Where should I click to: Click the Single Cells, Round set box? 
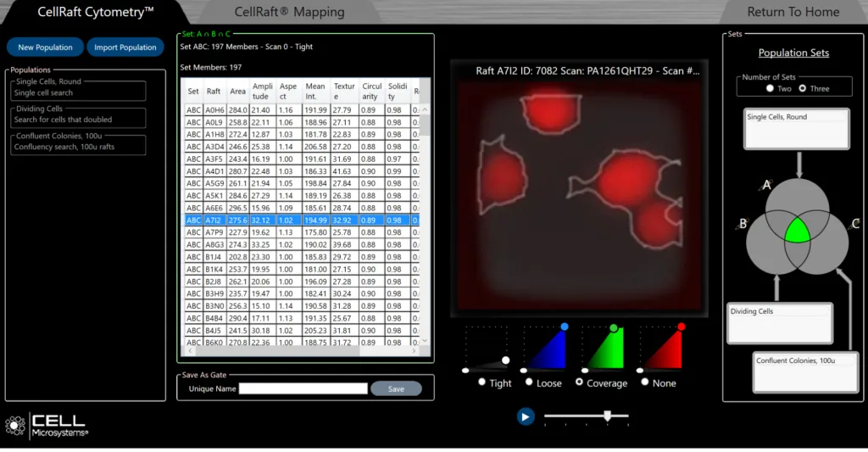click(x=797, y=129)
